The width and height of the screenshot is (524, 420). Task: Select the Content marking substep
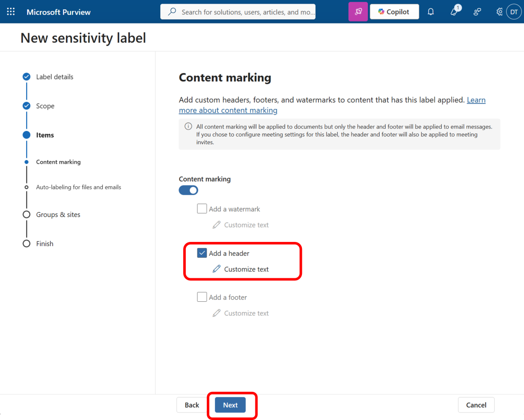click(x=58, y=162)
